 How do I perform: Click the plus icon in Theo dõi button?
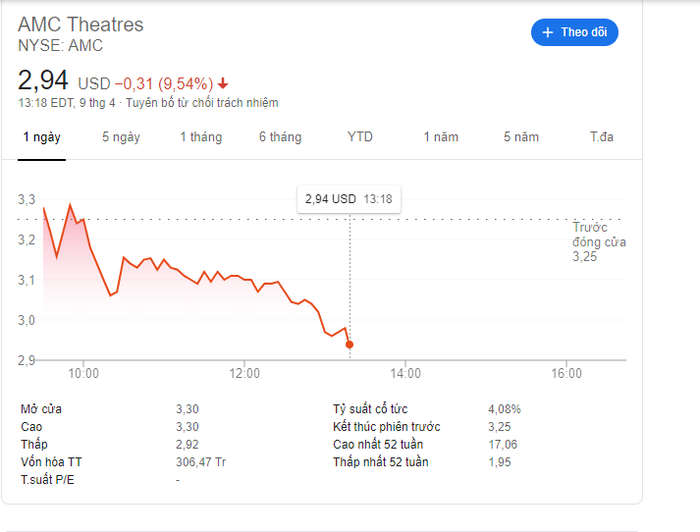pyautogui.click(x=547, y=32)
